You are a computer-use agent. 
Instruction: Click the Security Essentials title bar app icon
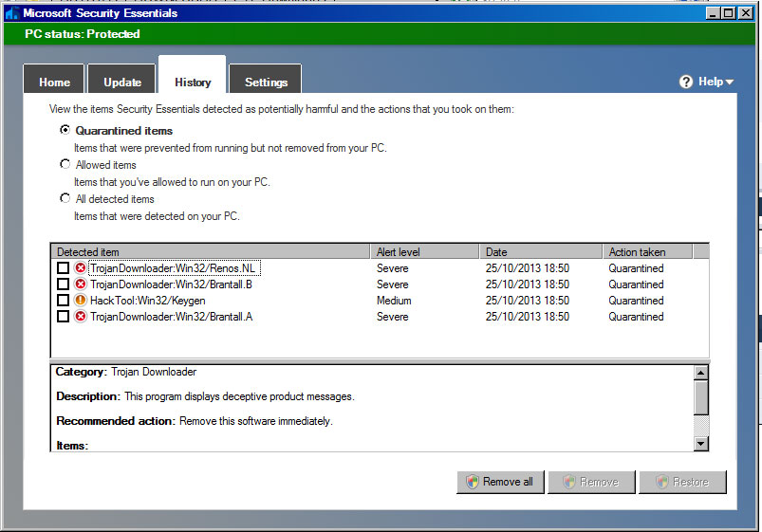pos(11,13)
